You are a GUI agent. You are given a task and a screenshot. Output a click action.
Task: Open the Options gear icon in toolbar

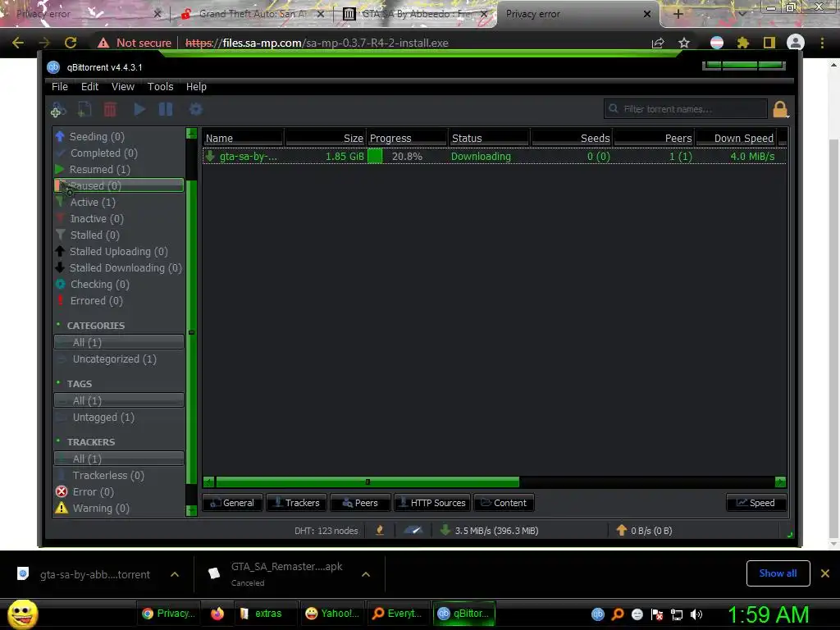pos(195,109)
